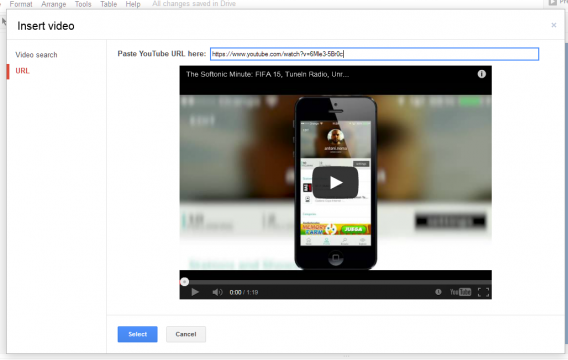The height and width of the screenshot is (360, 568).
Task: Click the Cancel button
Action: click(186, 334)
